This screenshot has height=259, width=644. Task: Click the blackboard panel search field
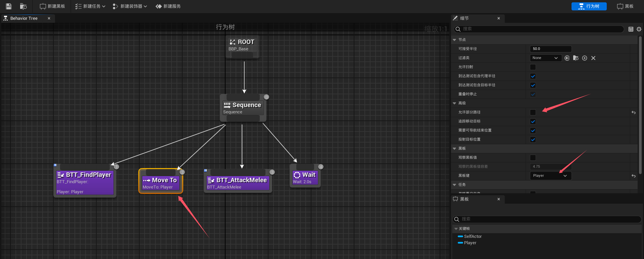point(547,219)
